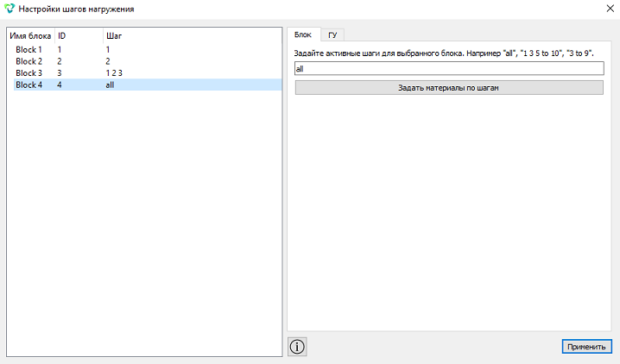This screenshot has width=620, height=364.
Task: Focus the active steps input field
Action: [449, 69]
